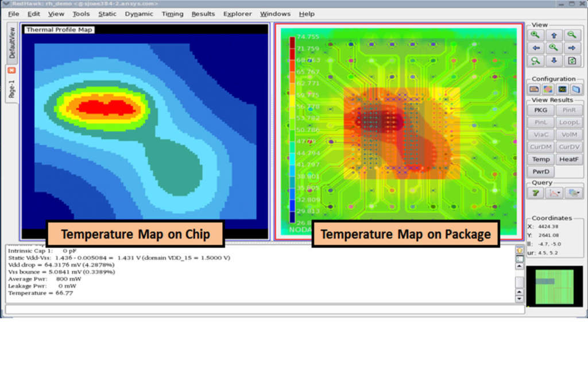Open the Query plot dropdown
Viewport: 588px width, 392px height.
[554, 193]
